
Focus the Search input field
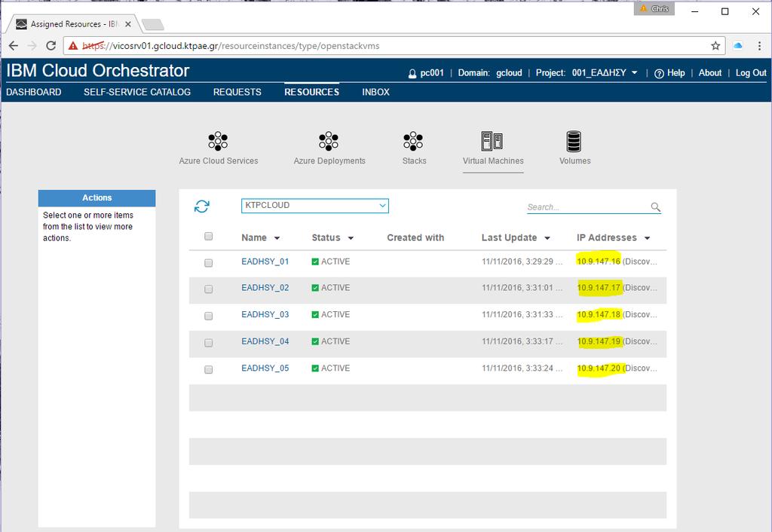pos(588,207)
